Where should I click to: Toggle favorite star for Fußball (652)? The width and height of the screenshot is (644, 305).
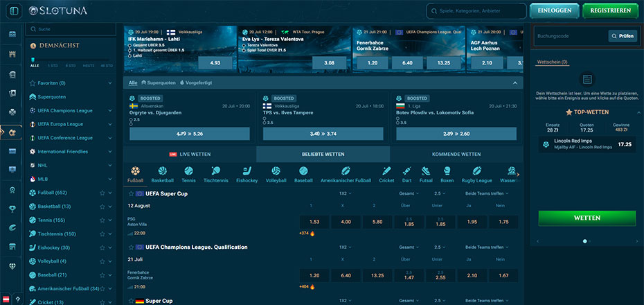102,193
